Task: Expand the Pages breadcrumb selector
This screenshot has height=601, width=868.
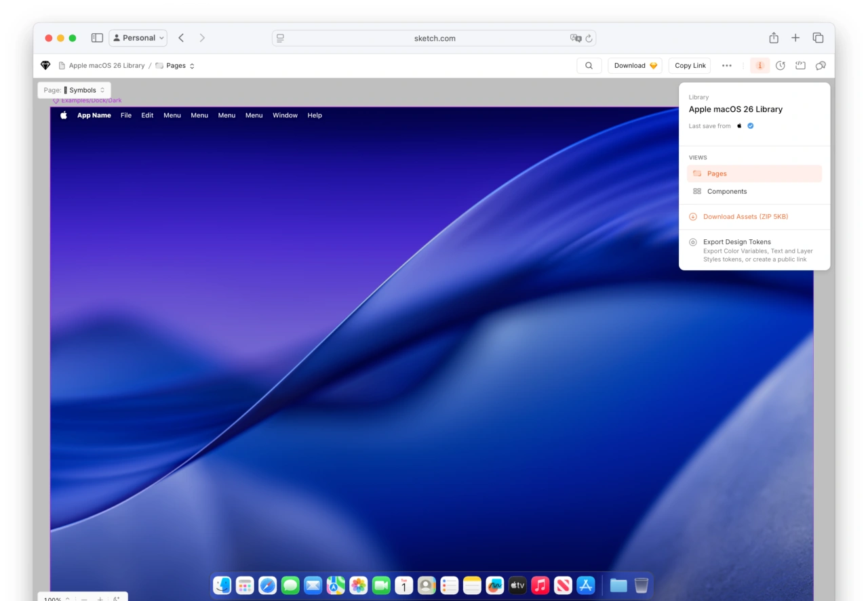Action: click(x=175, y=66)
